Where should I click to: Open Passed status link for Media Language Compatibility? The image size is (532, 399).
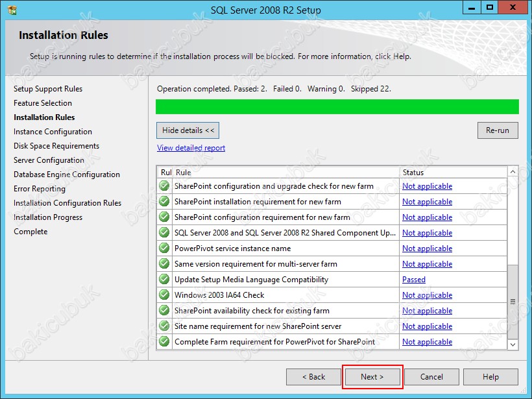tap(413, 280)
